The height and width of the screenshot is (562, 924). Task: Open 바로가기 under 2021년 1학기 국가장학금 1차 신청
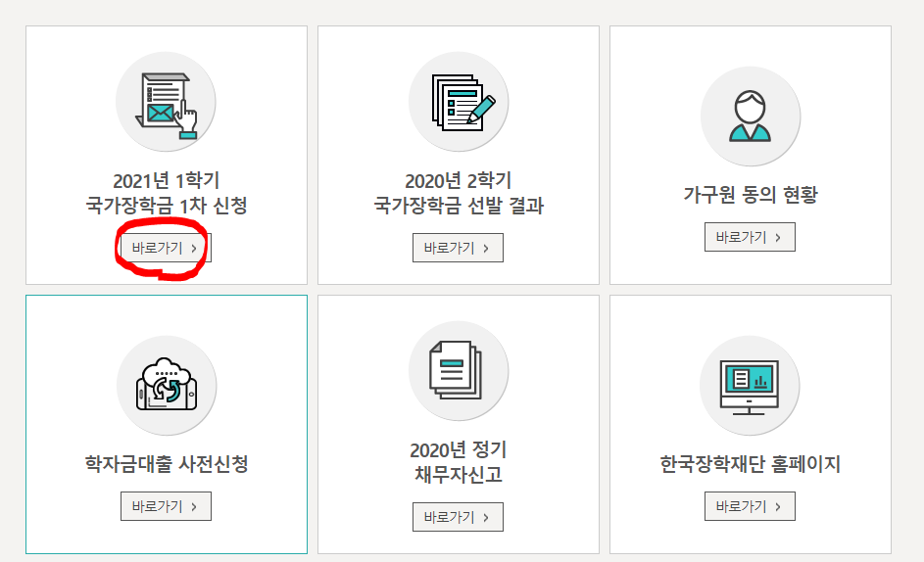pos(166,248)
